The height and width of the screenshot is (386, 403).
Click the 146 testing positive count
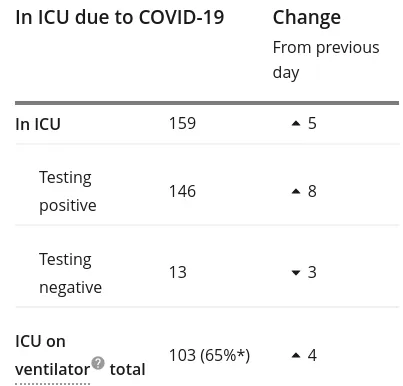click(182, 191)
